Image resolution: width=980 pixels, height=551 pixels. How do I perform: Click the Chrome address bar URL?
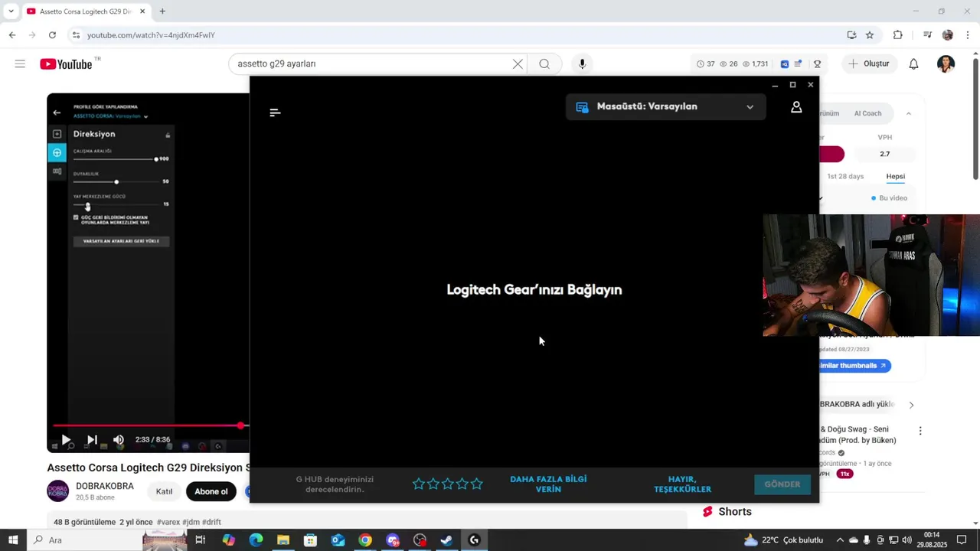151,35
